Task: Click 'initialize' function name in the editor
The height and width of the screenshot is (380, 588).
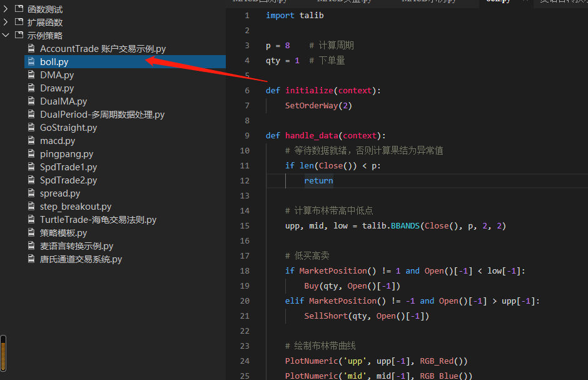Action: tap(309, 90)
